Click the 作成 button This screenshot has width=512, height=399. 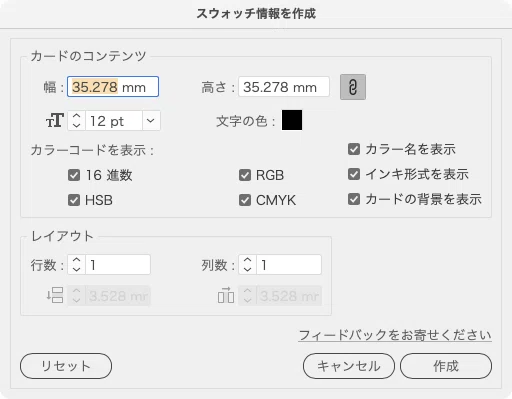[446, 366]
